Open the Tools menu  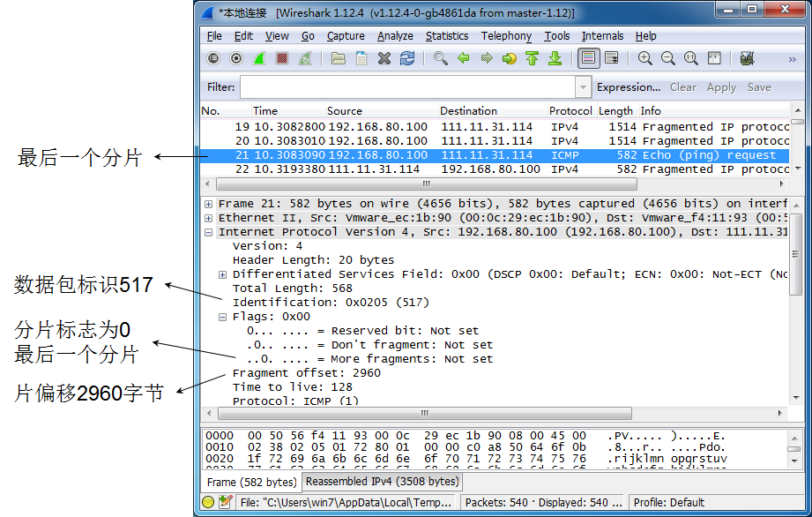[556, 36]
